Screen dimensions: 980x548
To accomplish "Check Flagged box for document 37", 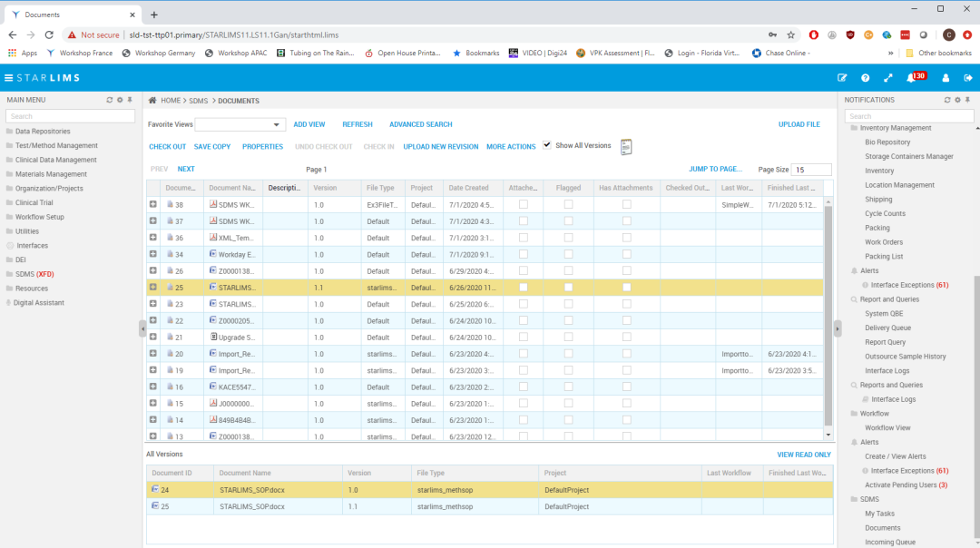I will coord(568,221).
